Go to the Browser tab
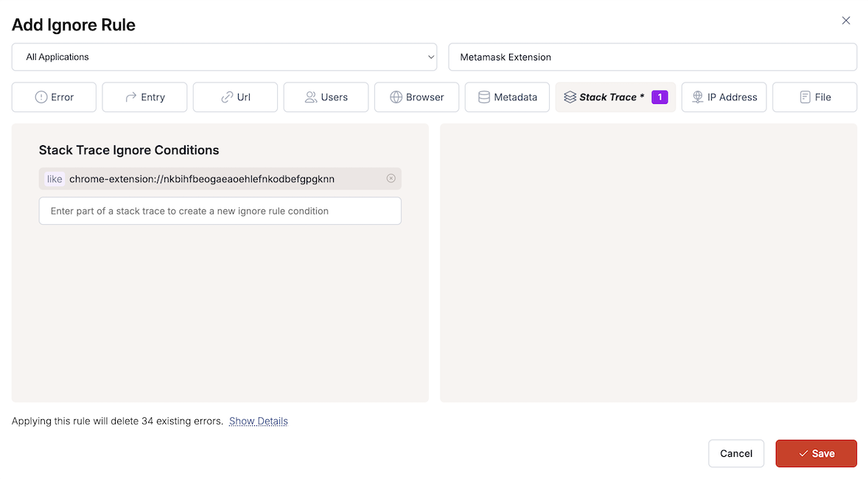Image resolution: width=868 pixels, height=479 pixels. click(417, 97)
